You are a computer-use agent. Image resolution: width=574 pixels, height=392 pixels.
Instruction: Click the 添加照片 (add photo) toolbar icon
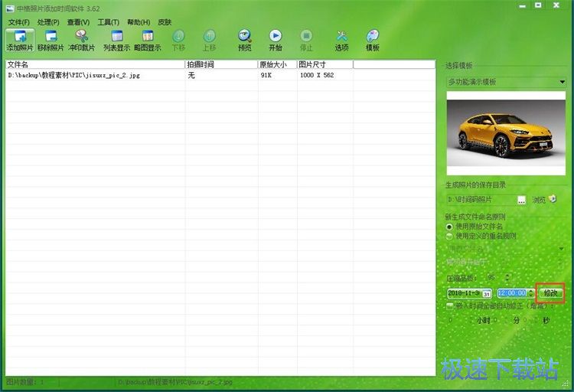[20, 40]
